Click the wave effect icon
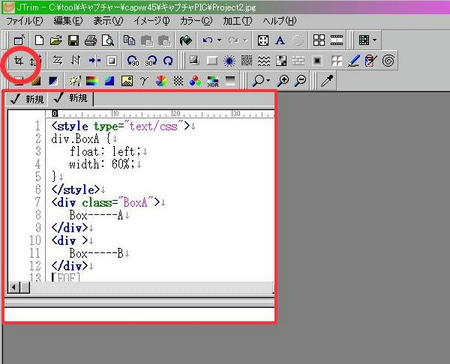This screenshot has height=364, width=450. tap(264, 61)
